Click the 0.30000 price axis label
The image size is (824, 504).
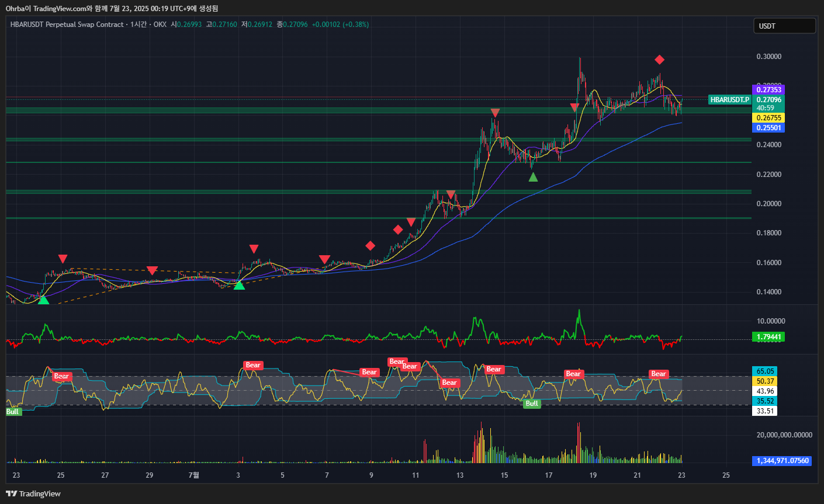(769, 57)
